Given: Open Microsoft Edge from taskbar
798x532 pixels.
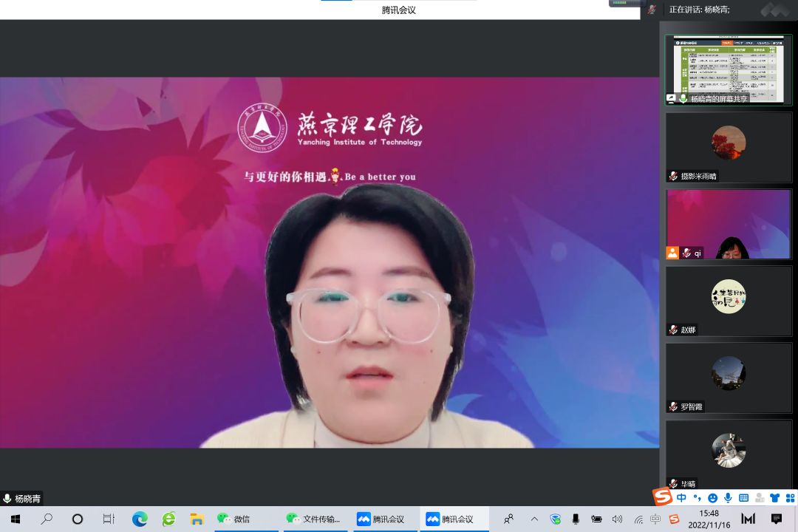Looking at the screenshot, I should [x=140, y=519].
